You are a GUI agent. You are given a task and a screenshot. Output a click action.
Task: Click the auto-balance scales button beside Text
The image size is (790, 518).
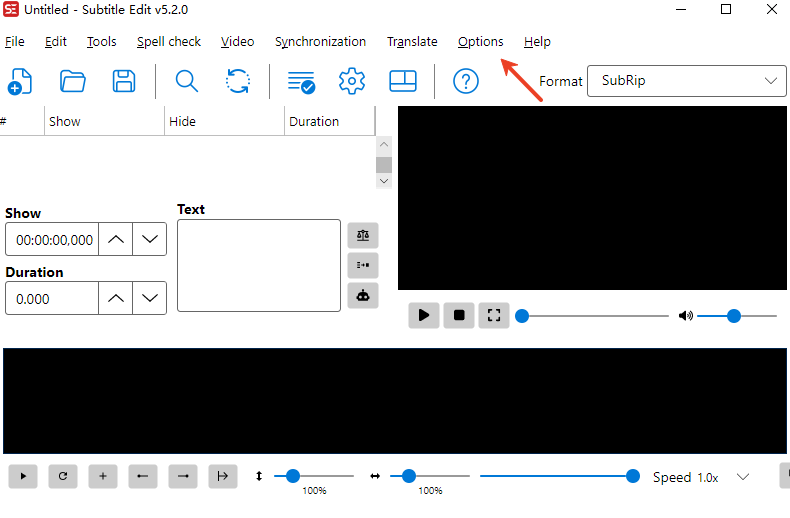(x=363, y=235)
